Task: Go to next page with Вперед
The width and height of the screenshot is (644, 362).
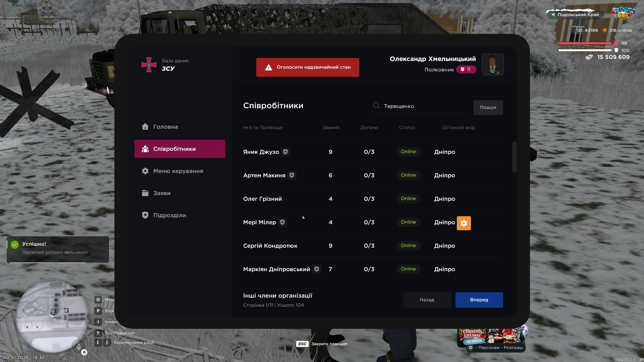Action: (x=479, y=300)
